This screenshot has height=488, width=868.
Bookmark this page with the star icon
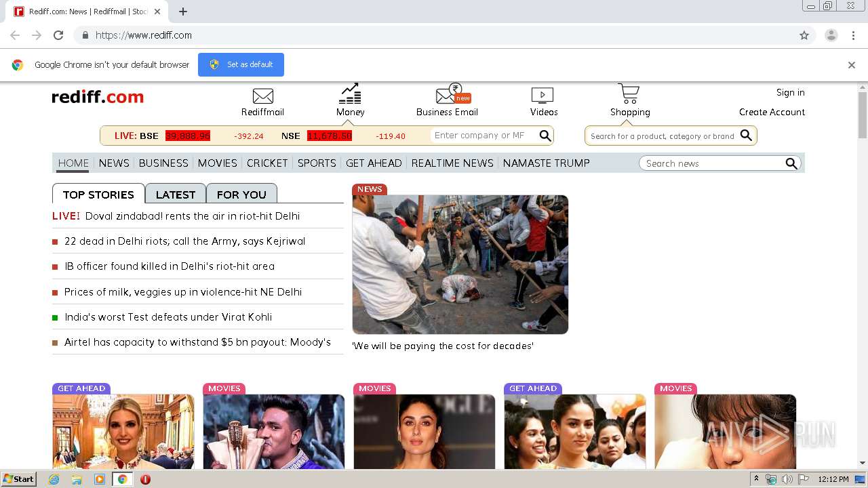804,35
